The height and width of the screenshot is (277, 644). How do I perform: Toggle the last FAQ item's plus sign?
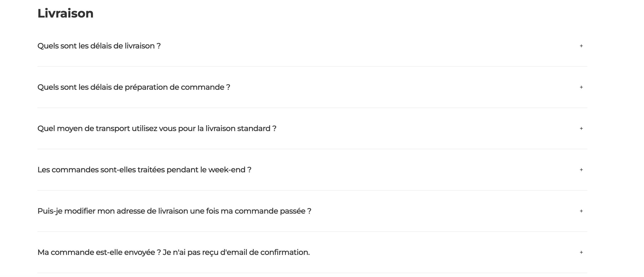[581, 252]
